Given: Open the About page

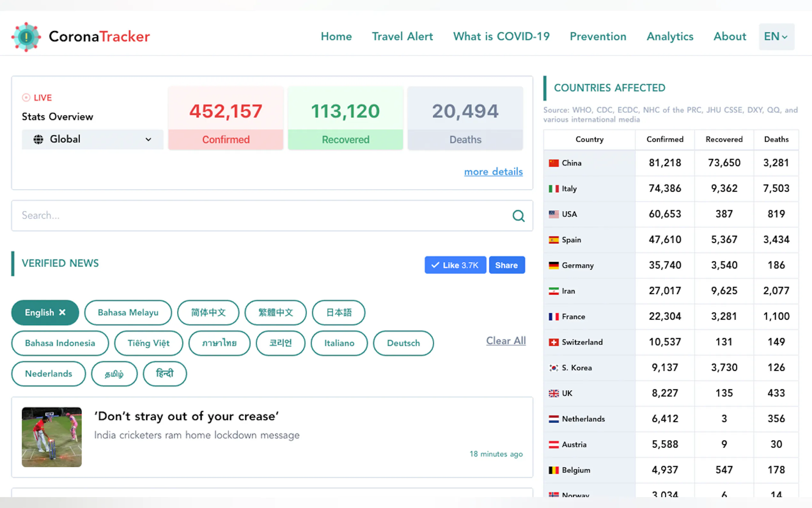Looking at the screenshot, I should [730, 36].
